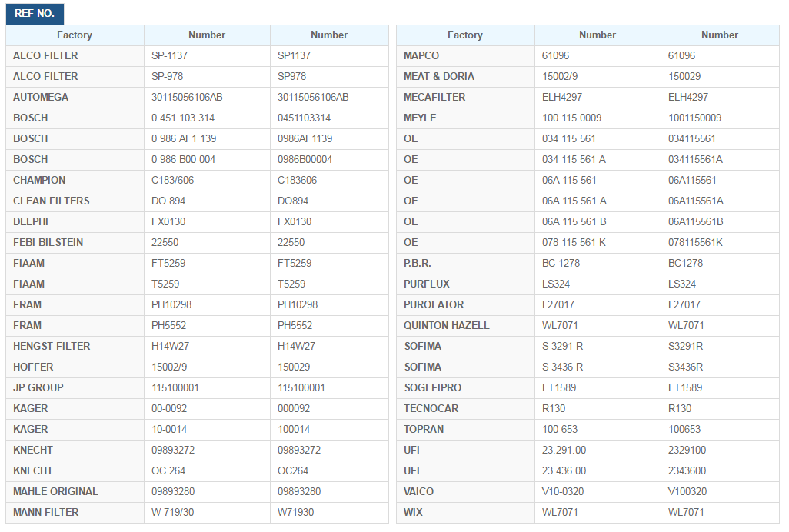Click the PH5552 cell in the second Number column

(329, 326)
